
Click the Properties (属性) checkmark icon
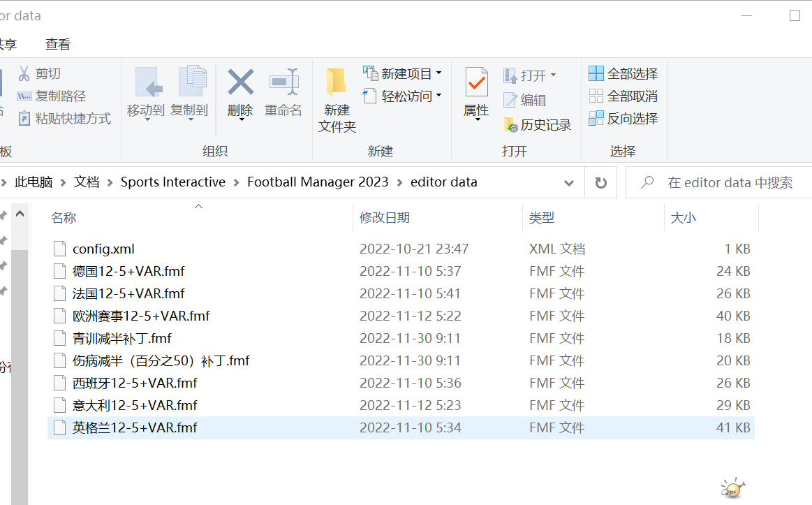[x=476, y=82]
